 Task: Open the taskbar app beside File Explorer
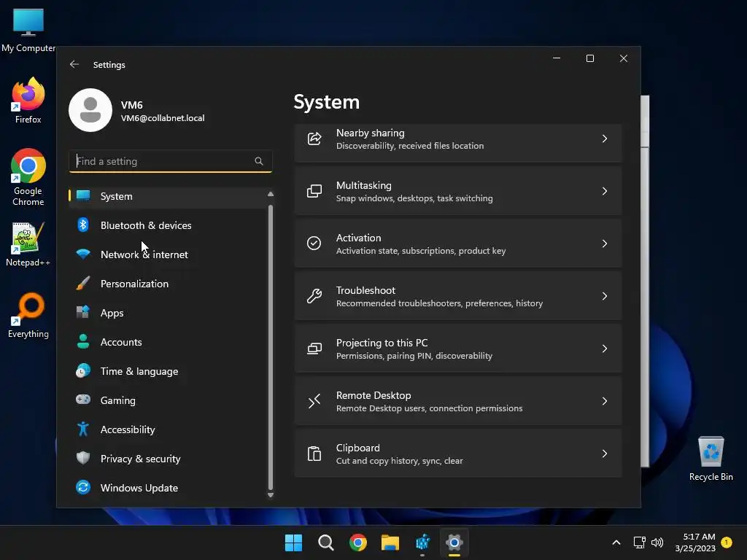click(422, 542)
